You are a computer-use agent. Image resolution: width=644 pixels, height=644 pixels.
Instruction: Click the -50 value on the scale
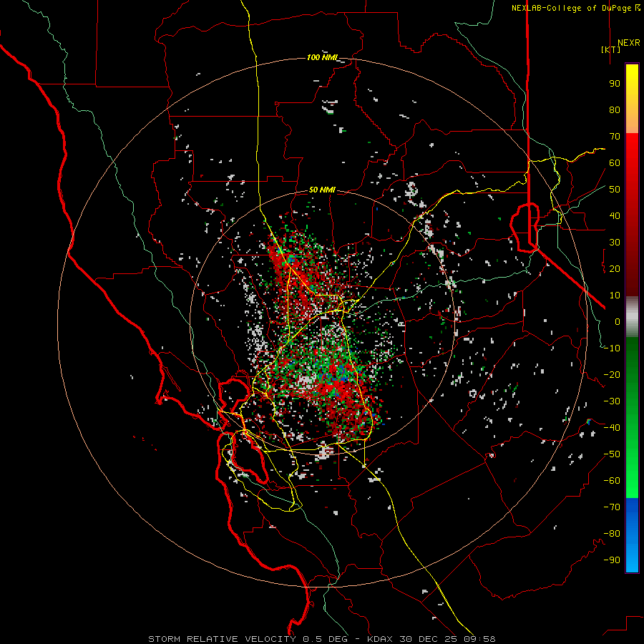(612, 454)
